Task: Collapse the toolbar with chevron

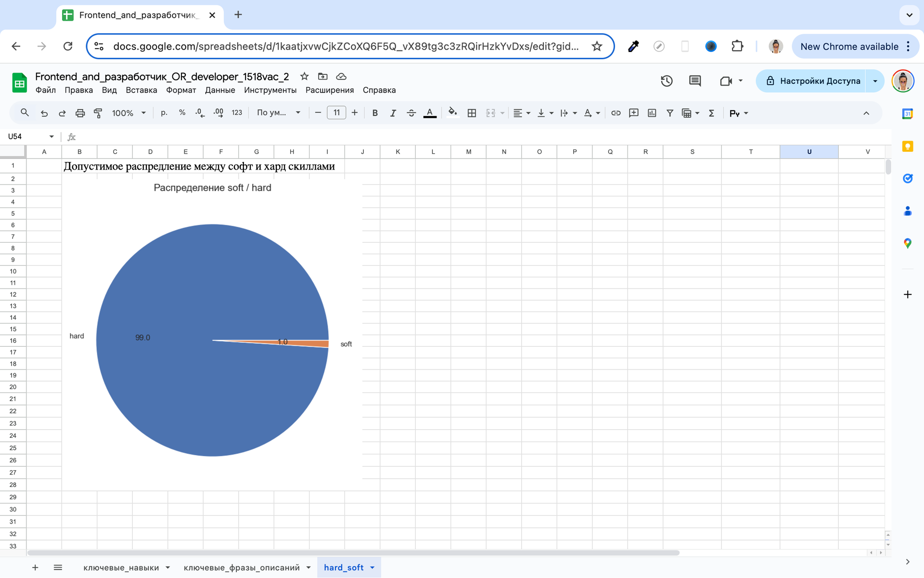Action: click(866, 113)
